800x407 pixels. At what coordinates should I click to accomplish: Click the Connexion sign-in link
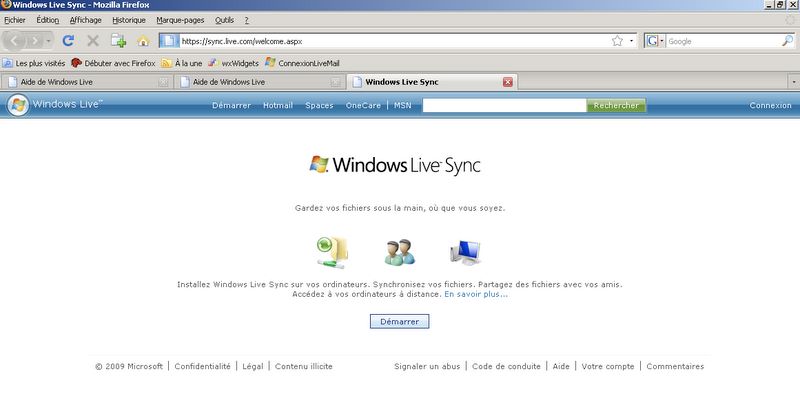pos(770,106)
